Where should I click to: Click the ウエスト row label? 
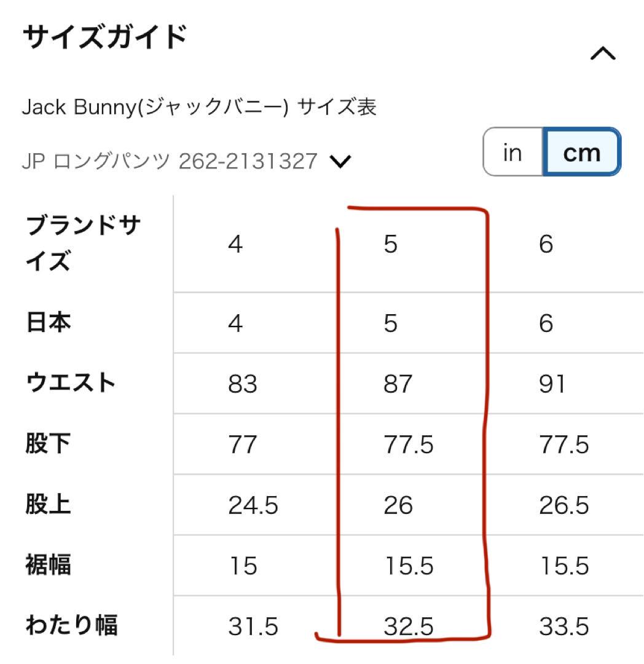[x=70, y=382]
